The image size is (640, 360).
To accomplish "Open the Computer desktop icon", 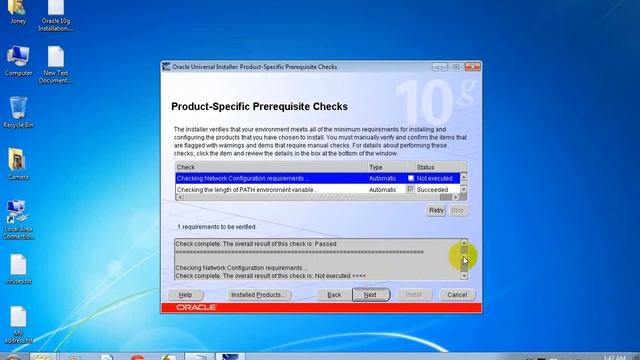I will point(18,61).
